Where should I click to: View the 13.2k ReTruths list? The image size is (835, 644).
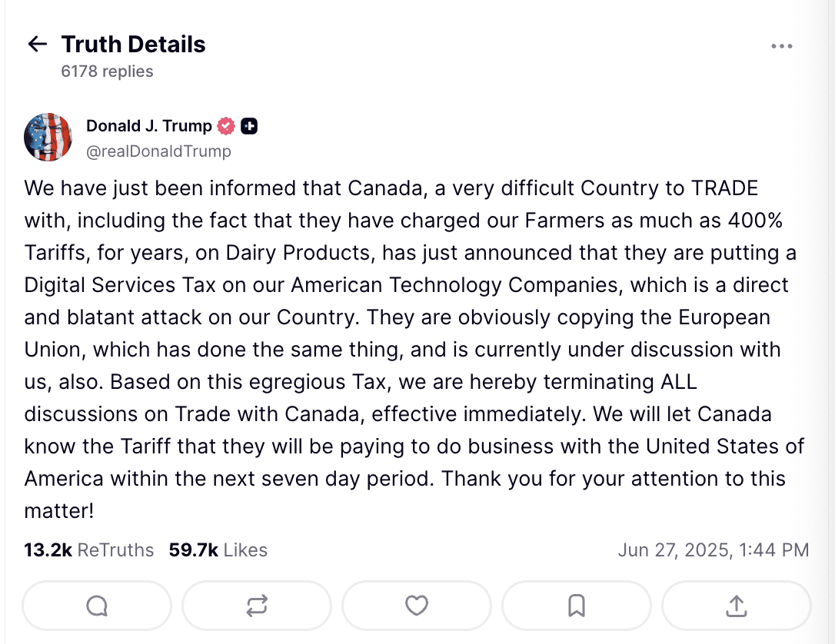[88, 550]
